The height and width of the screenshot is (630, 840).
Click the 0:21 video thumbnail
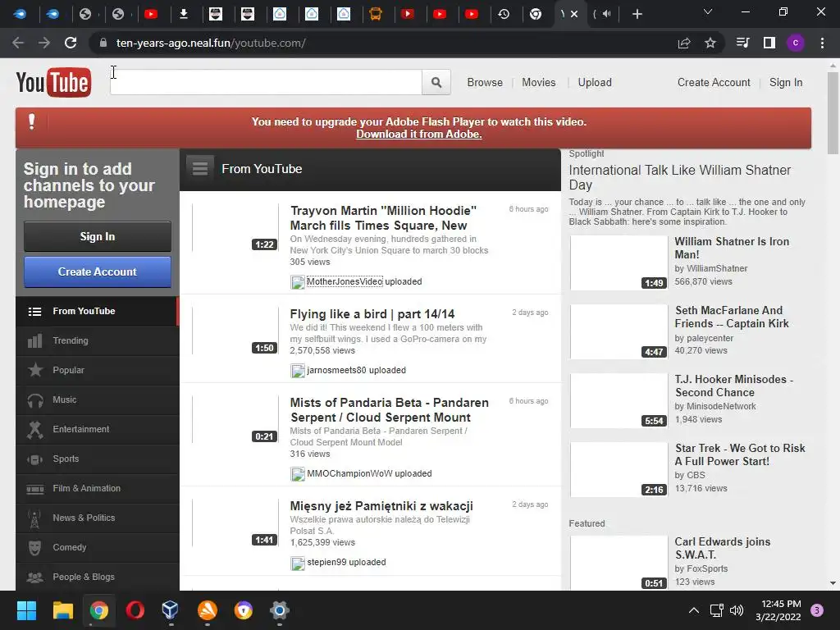235,419
